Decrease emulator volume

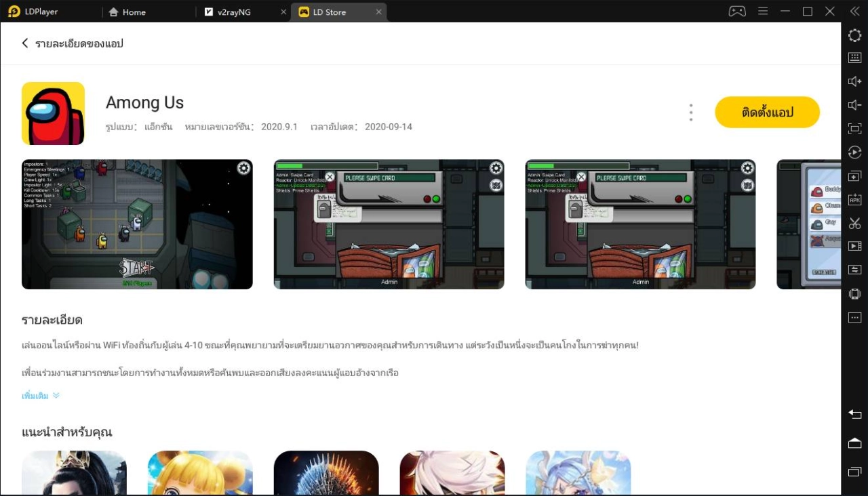(x=854, y=105)
